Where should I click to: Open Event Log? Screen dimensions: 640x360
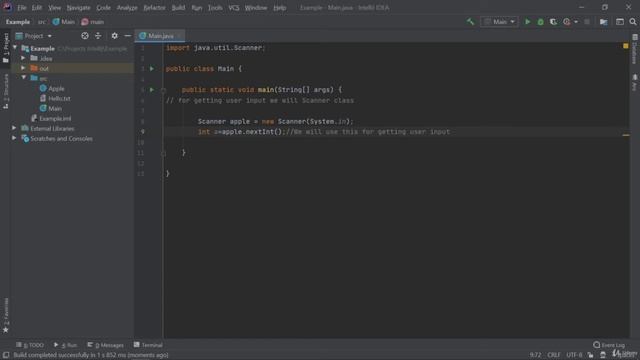[x=609, y=345]
